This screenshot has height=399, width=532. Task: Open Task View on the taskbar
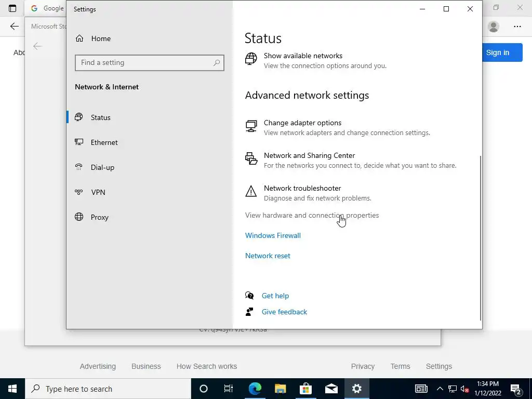point(229,389)
